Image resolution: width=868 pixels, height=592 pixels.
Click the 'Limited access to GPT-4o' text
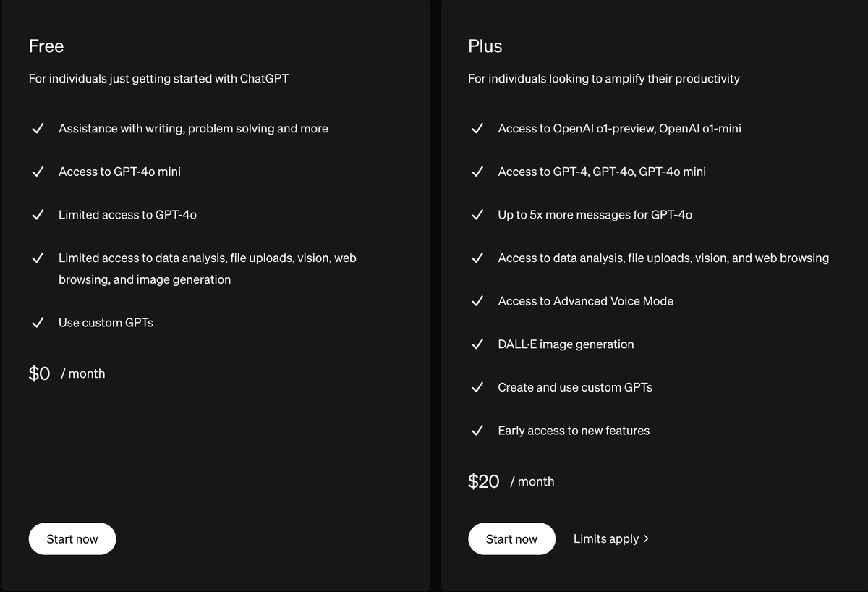click(x=127, y=215)
